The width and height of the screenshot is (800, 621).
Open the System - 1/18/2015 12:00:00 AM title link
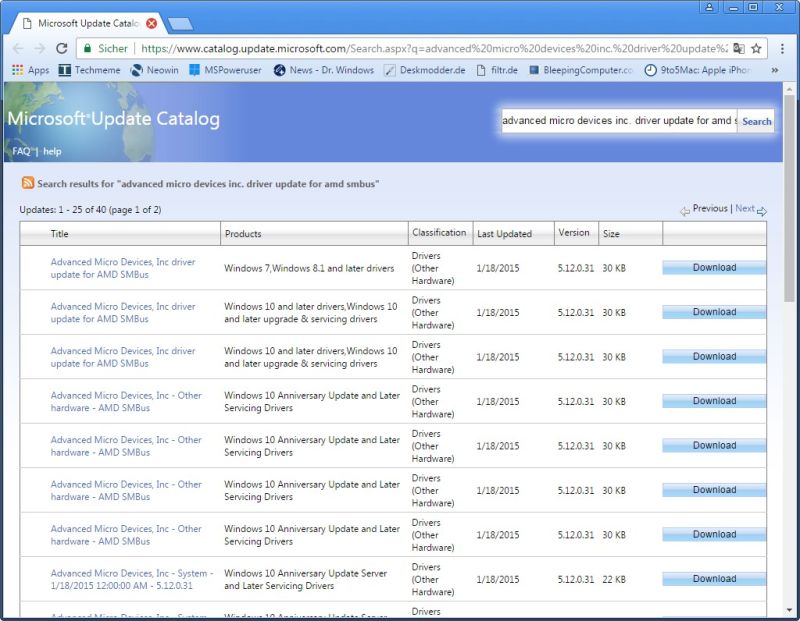point(132,579)
